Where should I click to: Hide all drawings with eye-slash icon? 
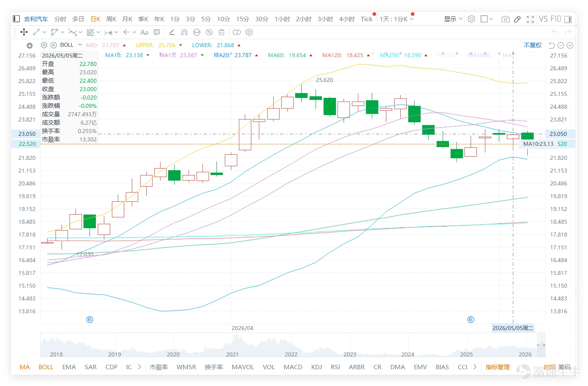(209, 32)
